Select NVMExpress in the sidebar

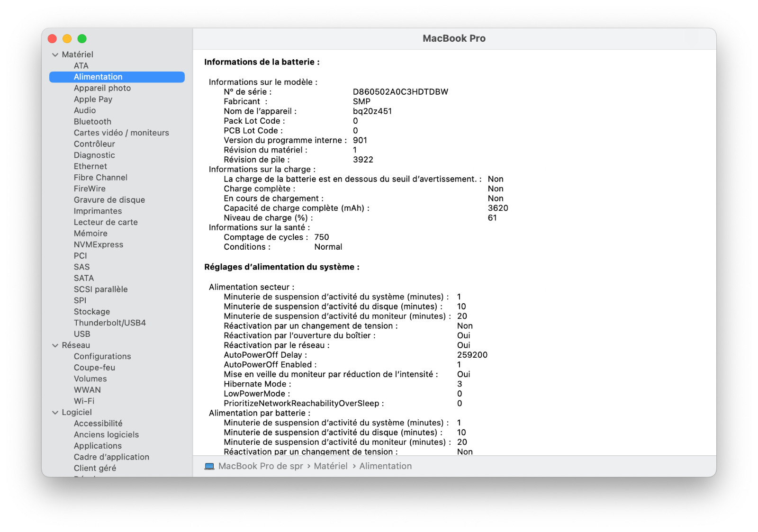pyautogui.click(x=99, y=245)
